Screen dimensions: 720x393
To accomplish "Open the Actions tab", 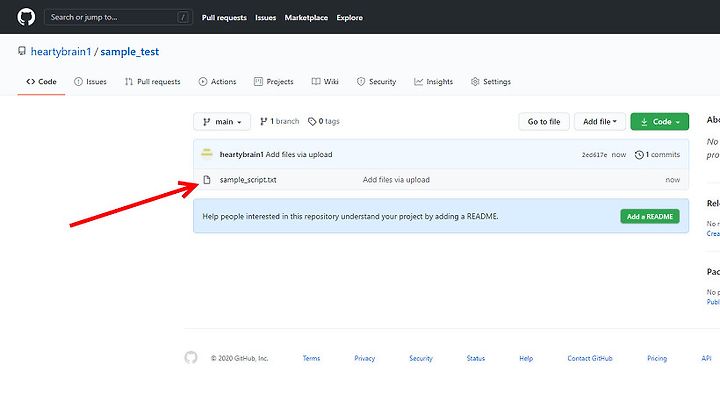I will tap(218, 82).
